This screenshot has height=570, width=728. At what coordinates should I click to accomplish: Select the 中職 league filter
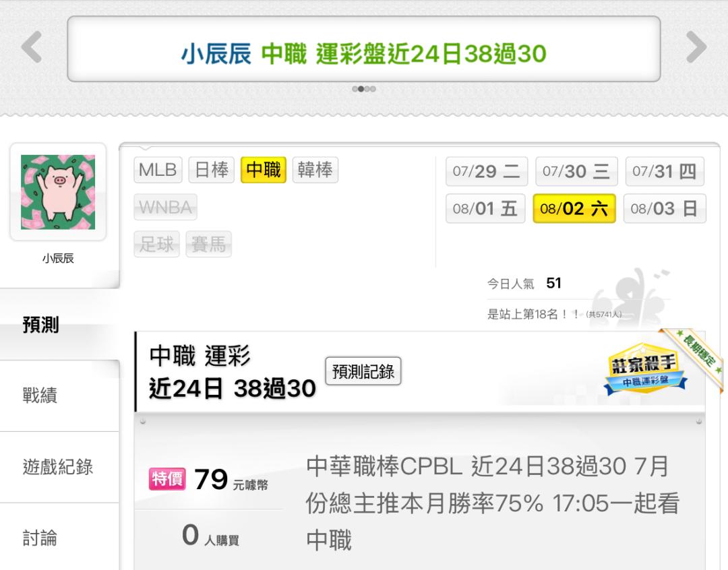tap(264, 170)
